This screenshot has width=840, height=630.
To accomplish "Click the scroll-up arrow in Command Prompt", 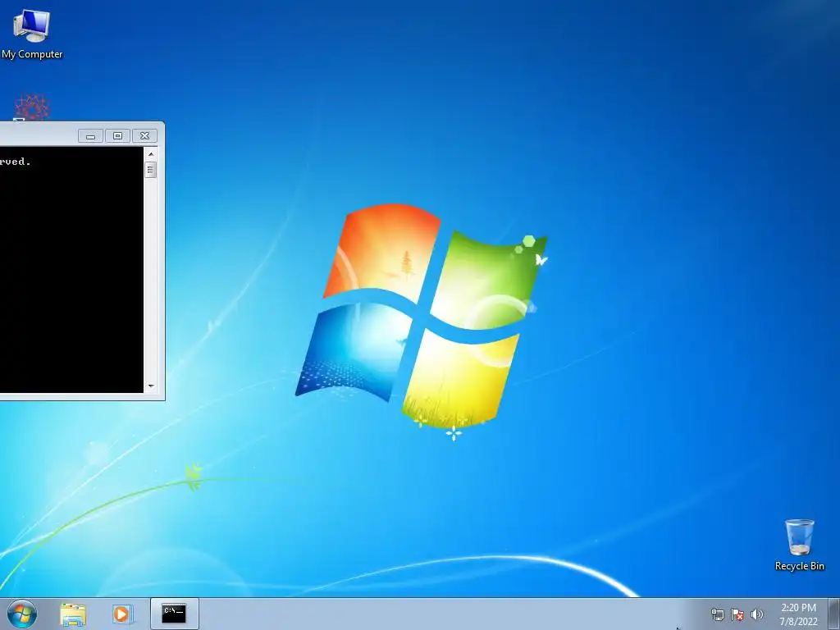I will pos(151,154).
